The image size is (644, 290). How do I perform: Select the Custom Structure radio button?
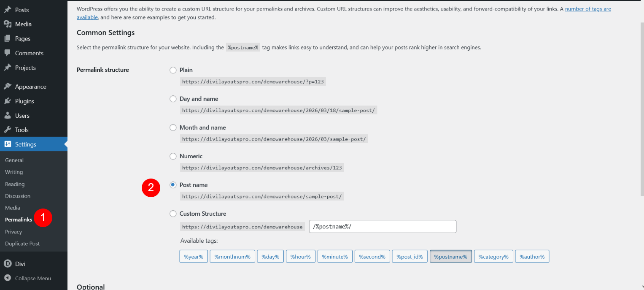(x=173, y=214)
